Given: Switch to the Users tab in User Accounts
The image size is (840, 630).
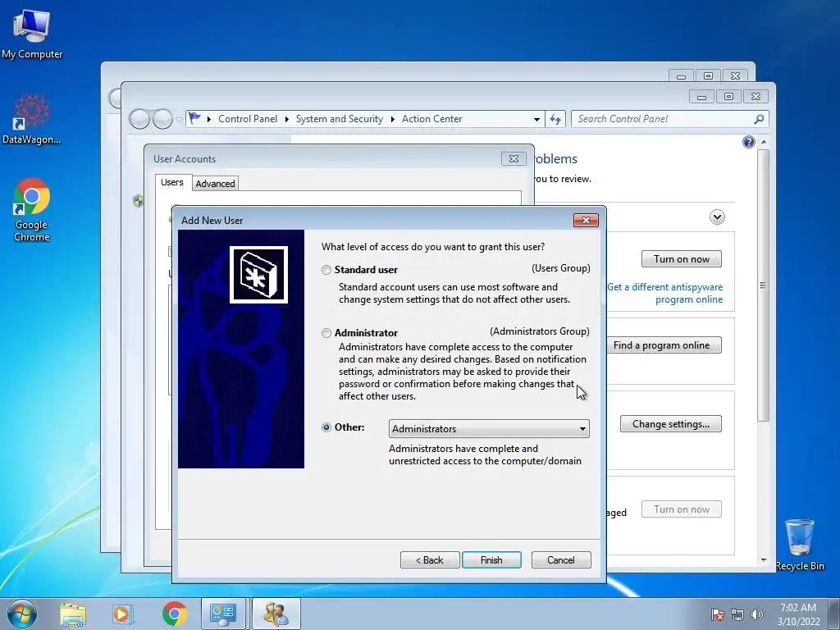Looking at the screenshot, I should 172,182.
